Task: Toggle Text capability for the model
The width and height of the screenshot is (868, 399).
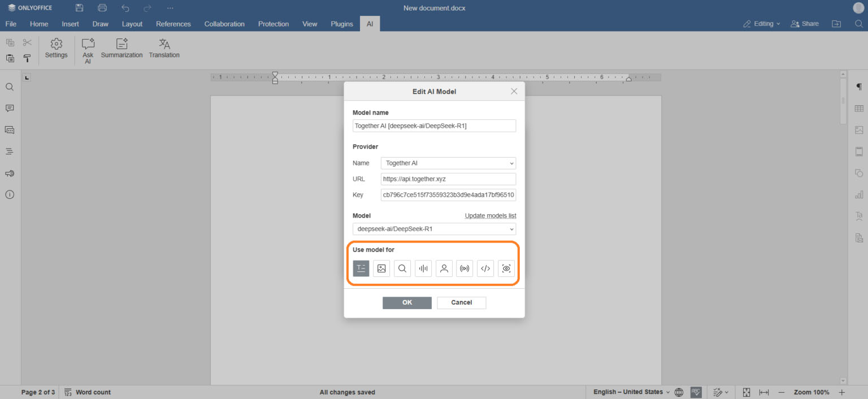Action: pyautogui.click(x=361, y=268)
